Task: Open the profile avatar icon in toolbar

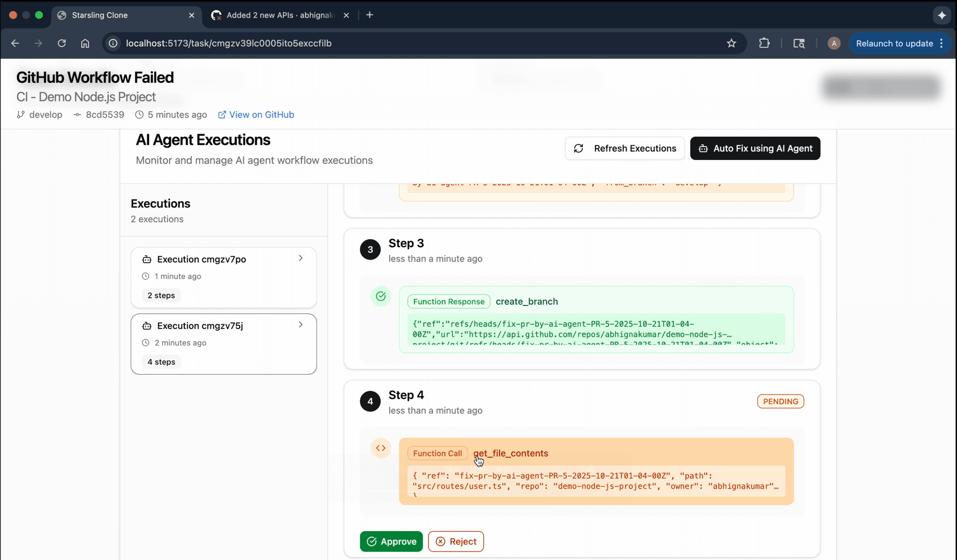Action: [x=834, y=43]
